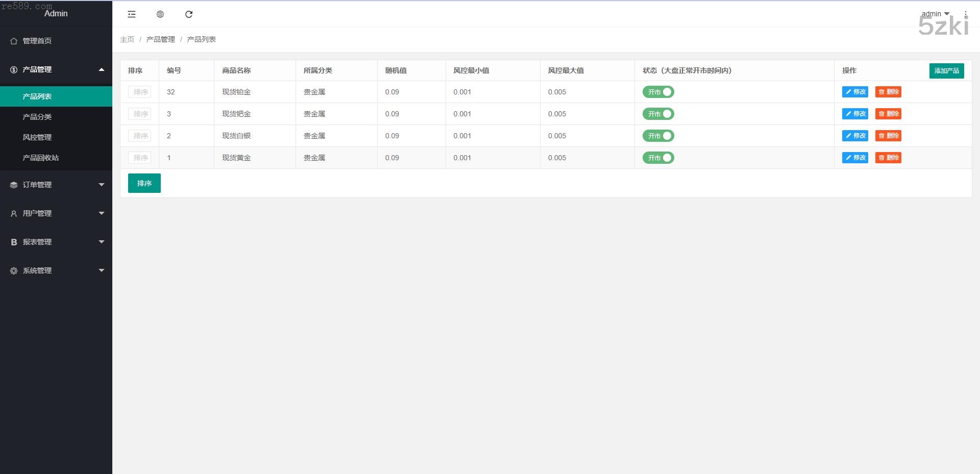Toggle the 开市 switch for 现货铂金

(658, 92)
